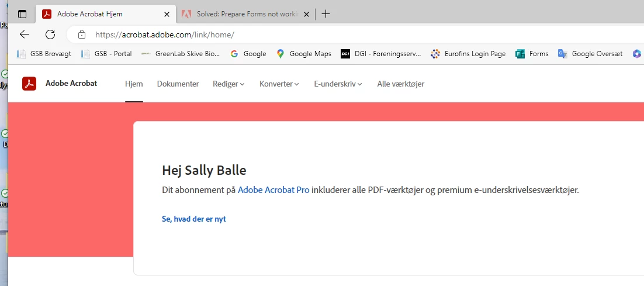Open Alle værktøjer page
The width and height of the screenshot is (644, 286).
point(401,84)
